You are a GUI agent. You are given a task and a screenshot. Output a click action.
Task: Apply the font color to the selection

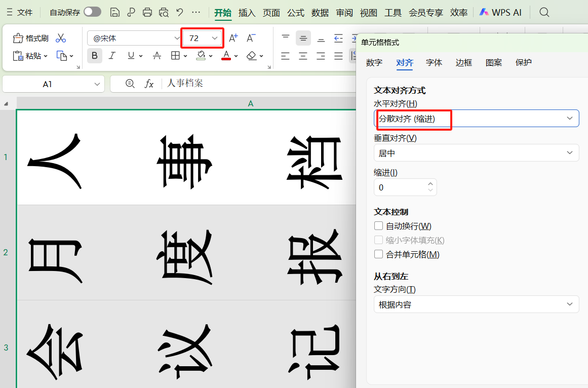(x=226, y=56)
